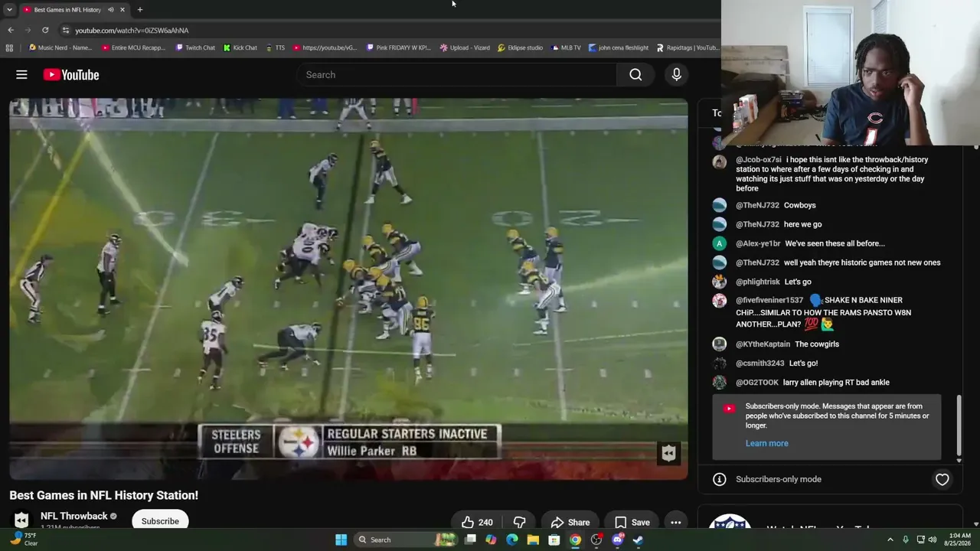The width and height of the screenshot is (980, 551).
Task: Click the watermark icon on the video player
Action: click(x=668, y=453)
